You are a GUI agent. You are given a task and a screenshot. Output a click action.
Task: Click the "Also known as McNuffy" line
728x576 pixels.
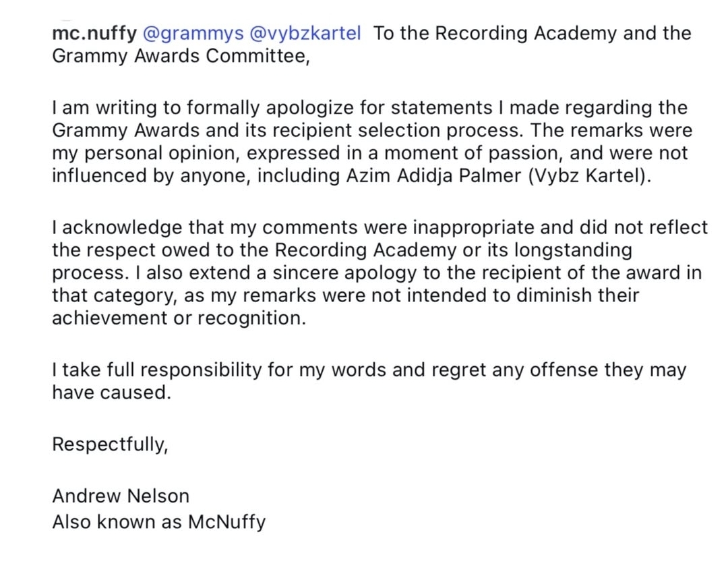[x=158, y=522]
